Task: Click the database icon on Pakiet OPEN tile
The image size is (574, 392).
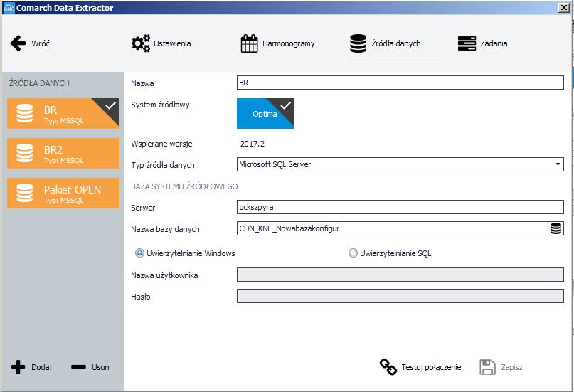Action: [24, 193]
